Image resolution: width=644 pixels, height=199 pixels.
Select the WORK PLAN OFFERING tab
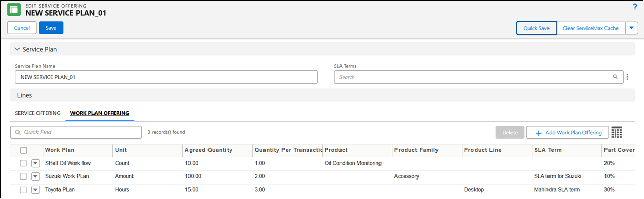(100, 113)
